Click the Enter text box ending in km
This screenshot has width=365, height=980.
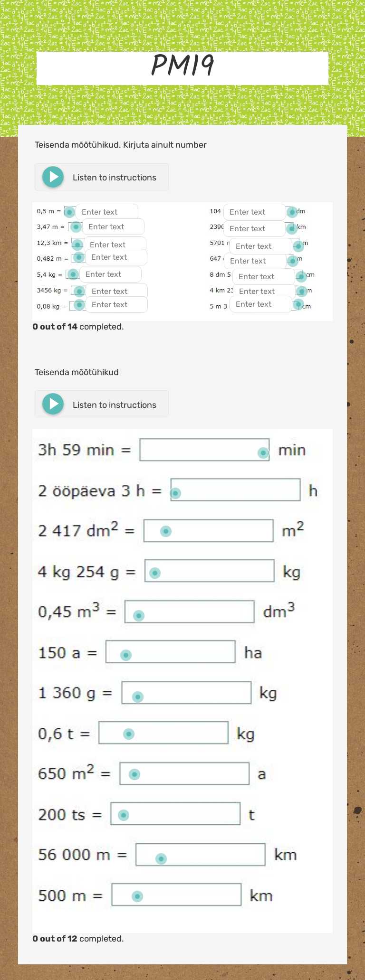pos(254,228)
